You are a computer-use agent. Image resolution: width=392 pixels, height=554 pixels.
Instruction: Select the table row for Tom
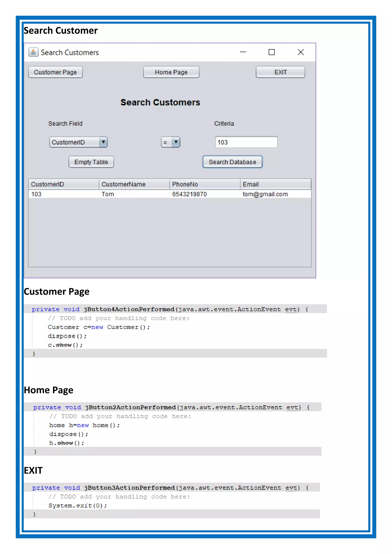(108, 194)
